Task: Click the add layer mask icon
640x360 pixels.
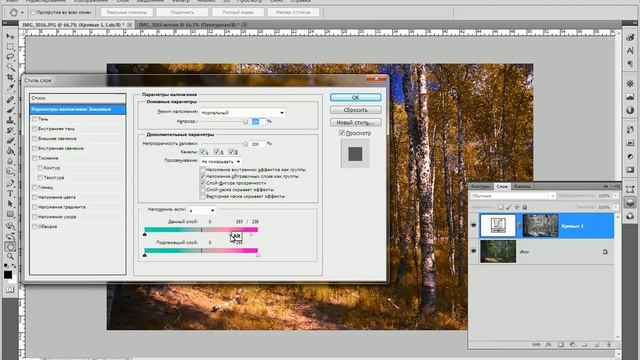Action: pos(561,344)
